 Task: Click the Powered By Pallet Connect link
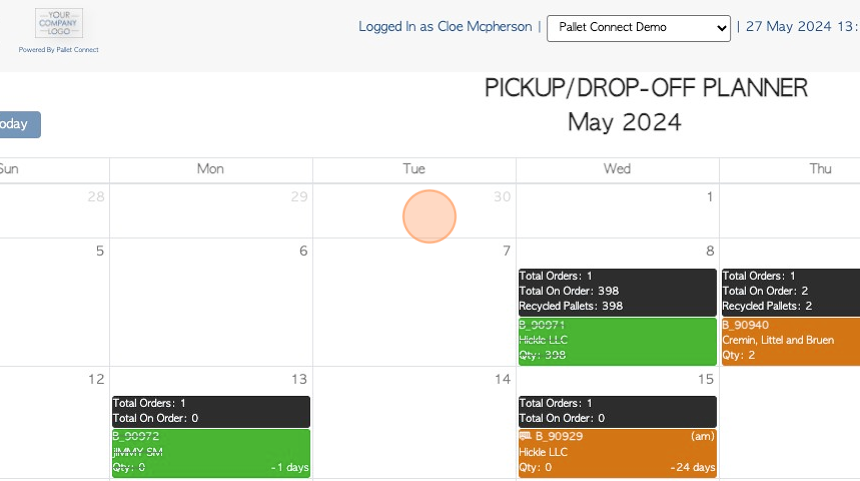(x=59, y=50)
